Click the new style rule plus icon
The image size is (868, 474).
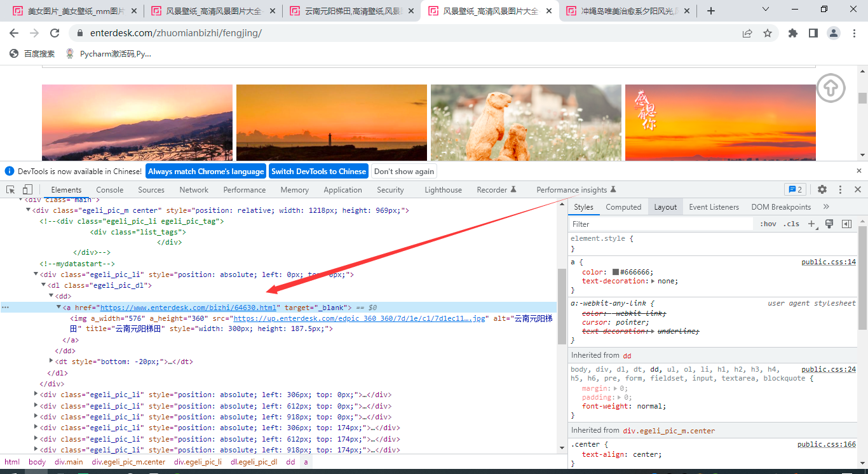pyautogui.click(x=811, y=224)
